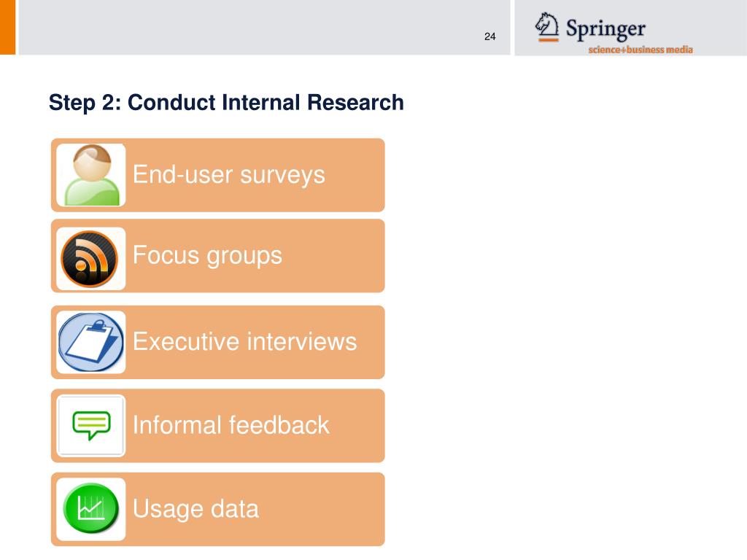Click the science+business media tagline
Viewport: 747px width, 560px height.
[x=640, y=50]
